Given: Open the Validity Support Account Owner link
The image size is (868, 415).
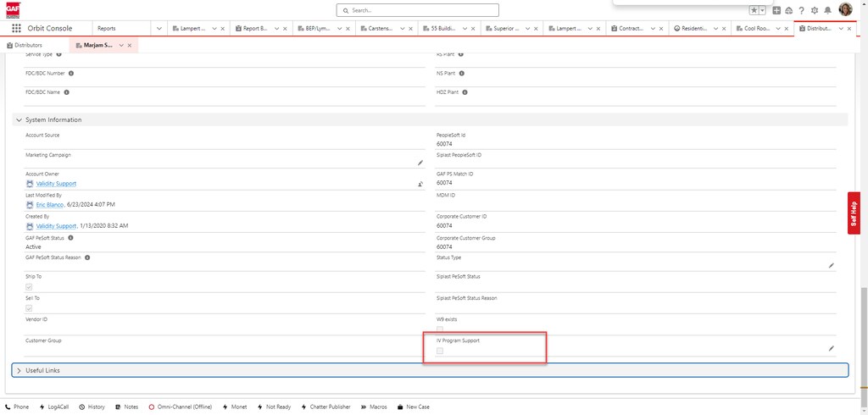Looking at the screenshot, I should click(56, 184).
